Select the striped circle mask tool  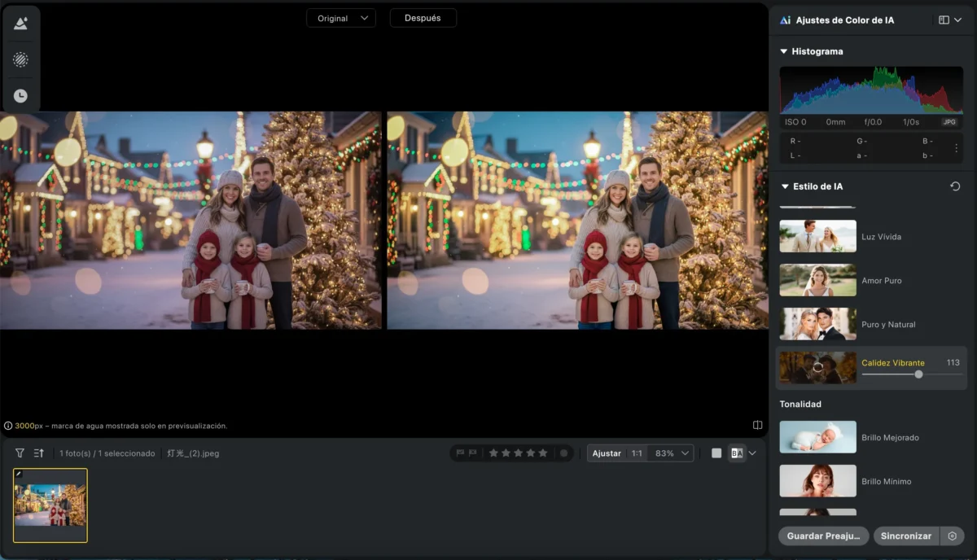(x=20, y=59)
